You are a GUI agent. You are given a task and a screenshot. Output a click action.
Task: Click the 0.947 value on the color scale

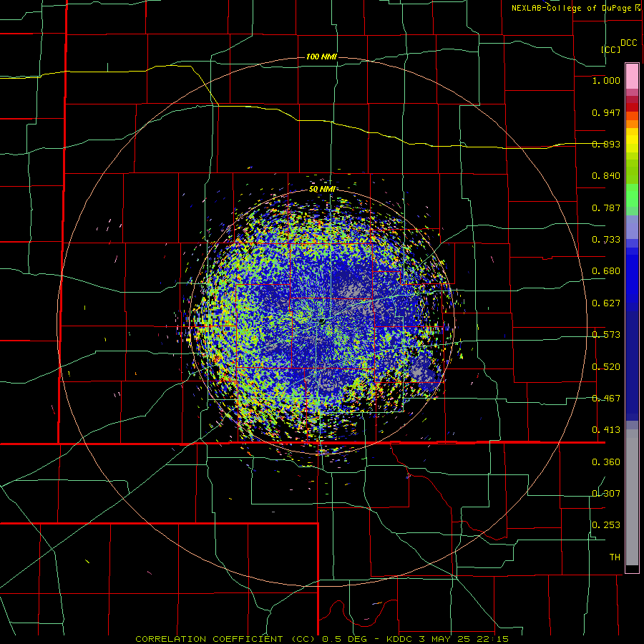click(606, 112)
